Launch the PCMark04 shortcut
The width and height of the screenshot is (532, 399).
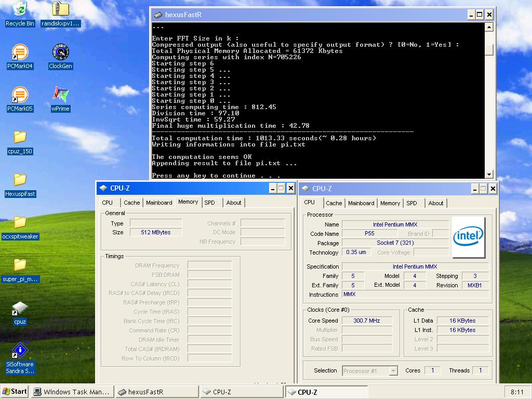pyautogui.click(x=20, y=56)
